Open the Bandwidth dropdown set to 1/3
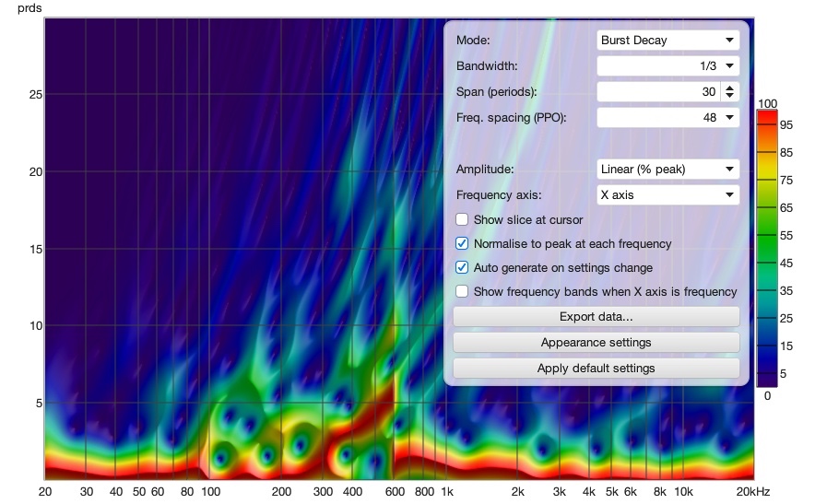This screenshot has height=504, width=815. 667,66
